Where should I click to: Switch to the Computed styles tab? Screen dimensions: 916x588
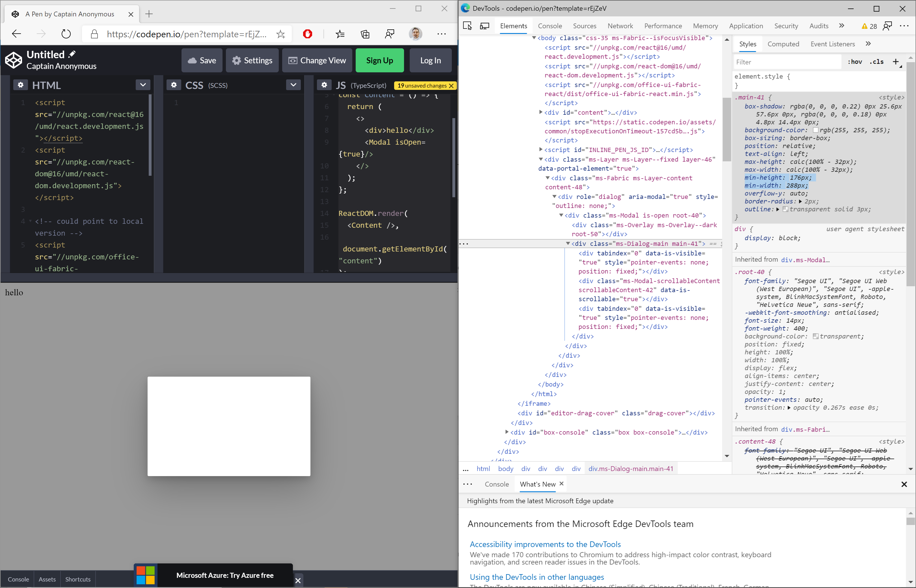pos(783,44)
